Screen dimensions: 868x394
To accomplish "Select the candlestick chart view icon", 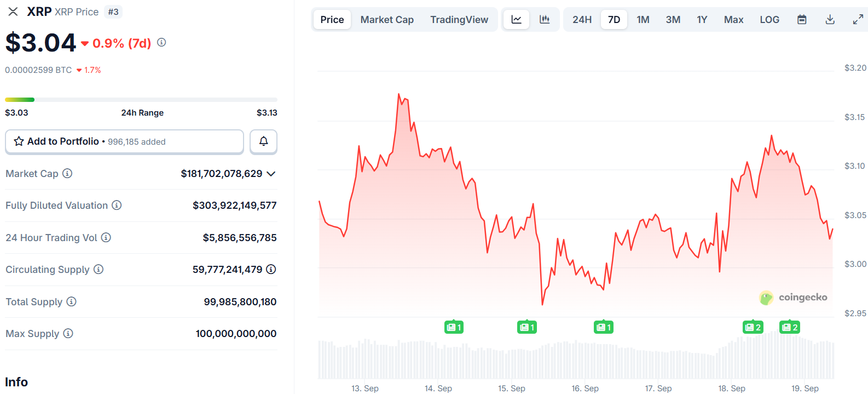I will [545, 20].
